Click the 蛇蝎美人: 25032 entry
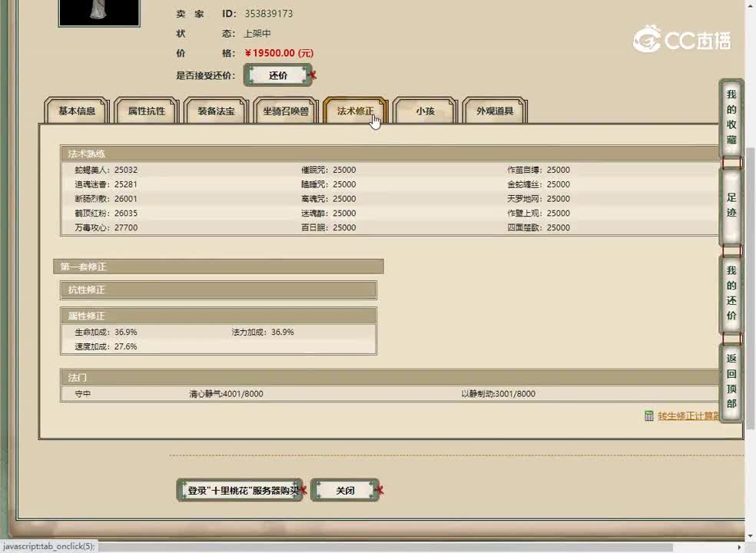Viewport: 756px width, 553px height. click(106, 170)
